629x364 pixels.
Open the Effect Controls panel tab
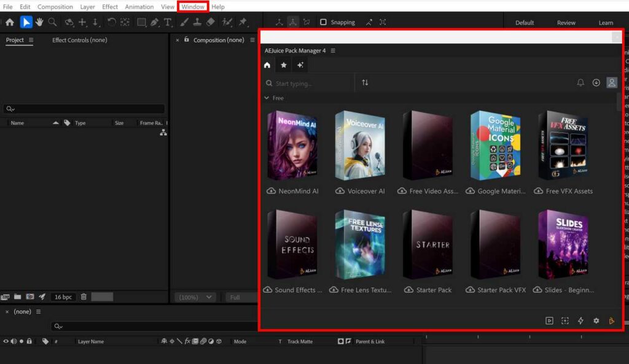[x=79, y=40]
